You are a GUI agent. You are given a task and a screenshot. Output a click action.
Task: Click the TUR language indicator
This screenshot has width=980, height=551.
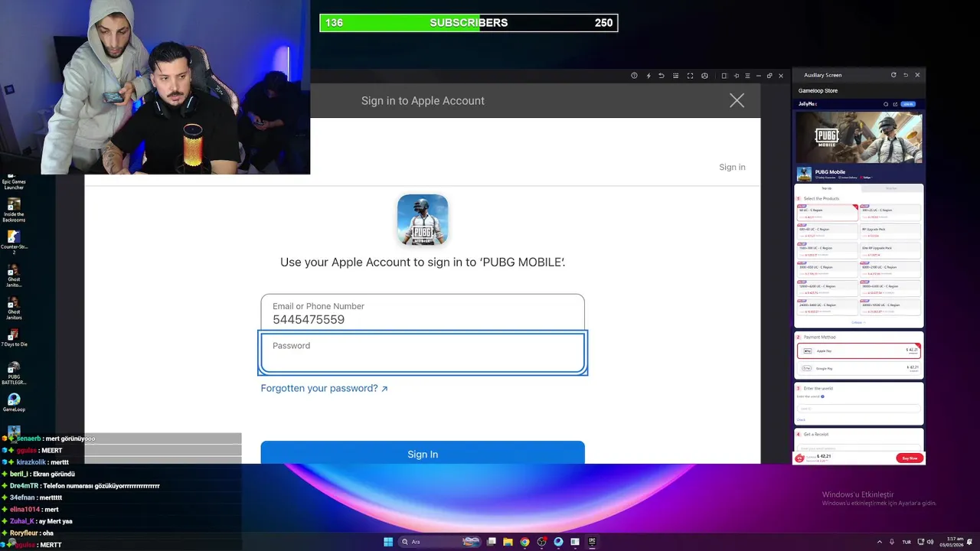point(906,542)
